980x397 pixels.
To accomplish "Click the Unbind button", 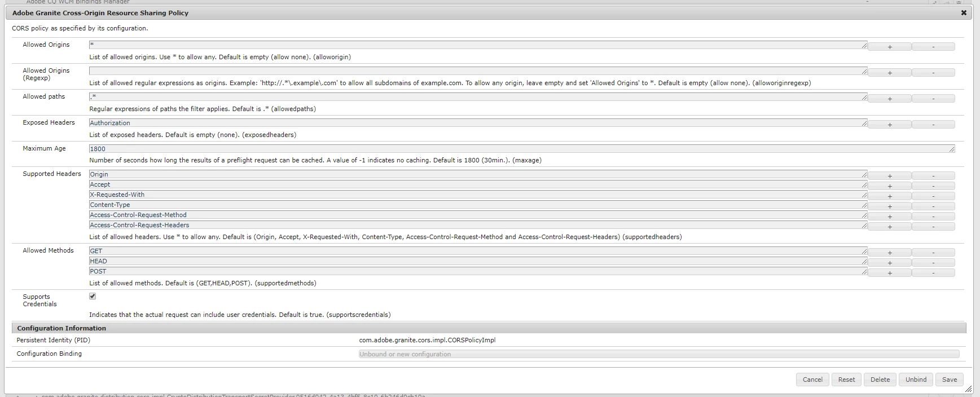I will point(916,380).
